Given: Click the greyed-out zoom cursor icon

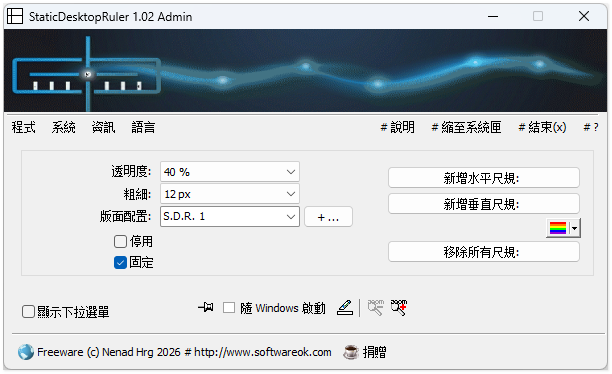Looking at the screenshot, I should [375, 308].
